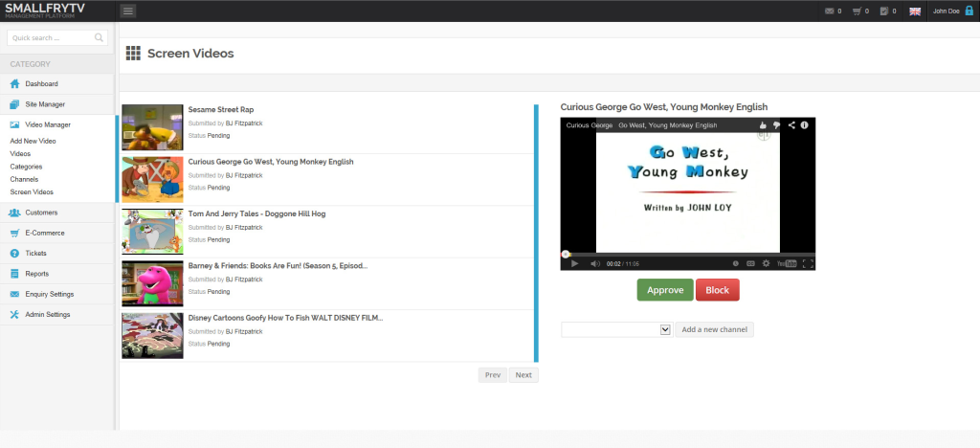This screenshot has width=980, height=448.
Task: Click Add a new channel button
Action: pos(714,329)
